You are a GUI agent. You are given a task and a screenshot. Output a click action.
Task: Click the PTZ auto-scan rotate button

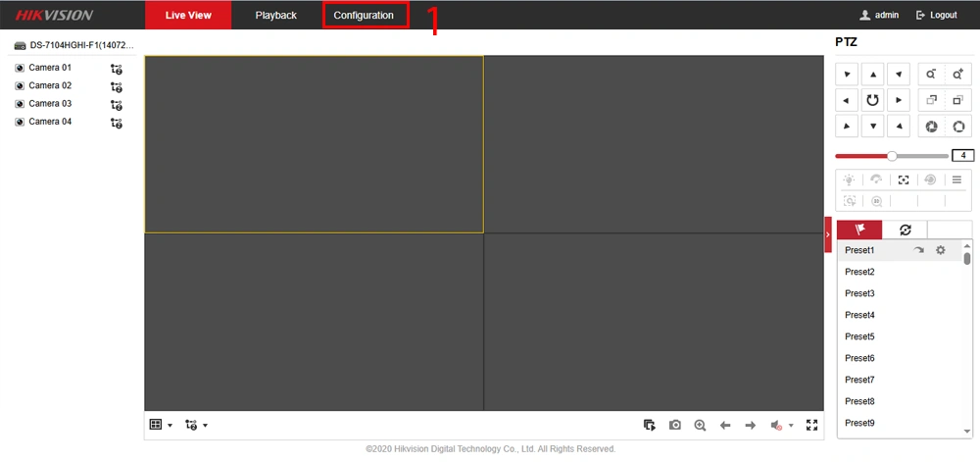coord(872,100)
